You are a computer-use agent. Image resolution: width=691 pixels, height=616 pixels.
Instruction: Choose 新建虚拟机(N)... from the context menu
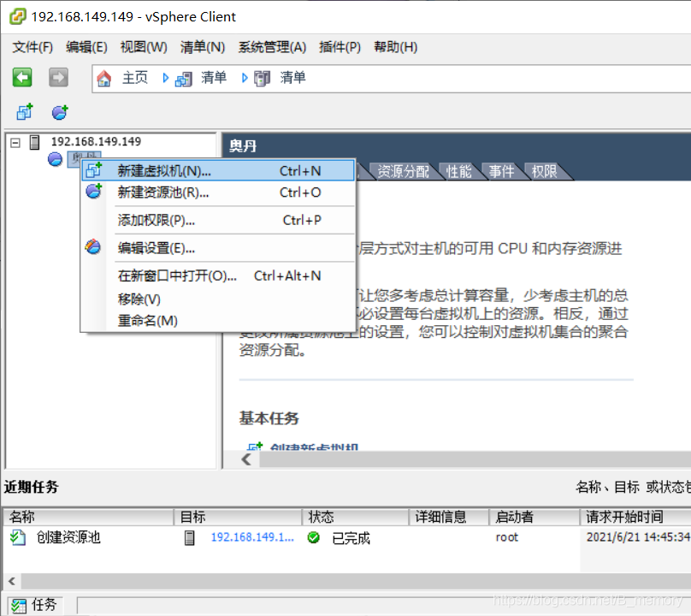coord(218,170)
